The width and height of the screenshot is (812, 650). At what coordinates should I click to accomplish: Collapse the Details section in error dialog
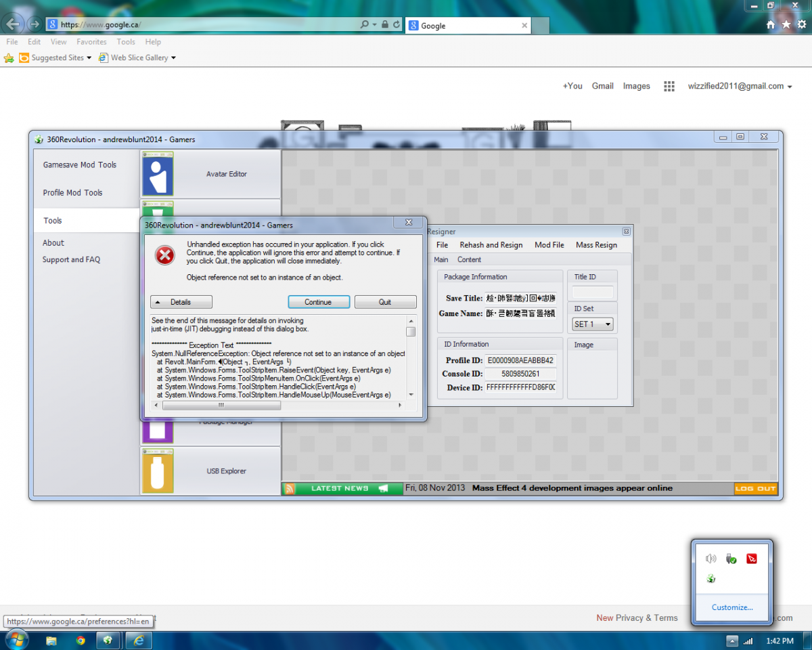pyautogui.click(x=181, y=302)
